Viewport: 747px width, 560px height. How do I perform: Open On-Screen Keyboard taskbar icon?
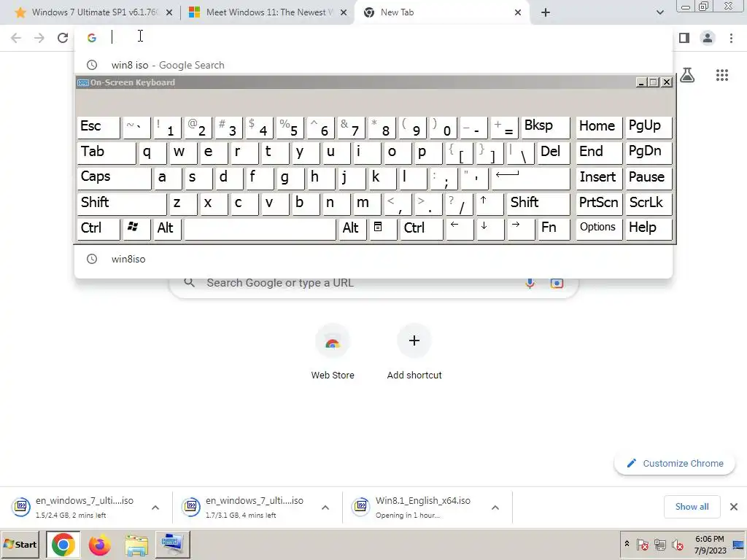point(172,545)
